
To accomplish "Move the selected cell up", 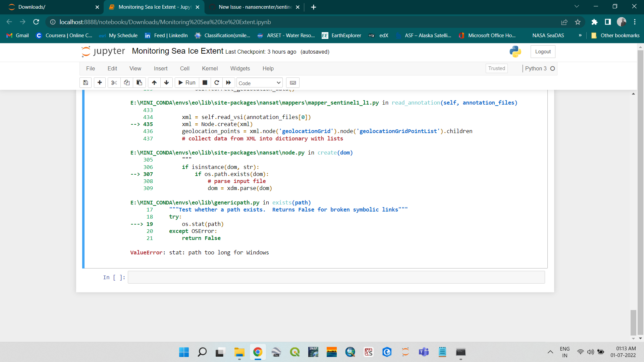I will tap(154, 83).
